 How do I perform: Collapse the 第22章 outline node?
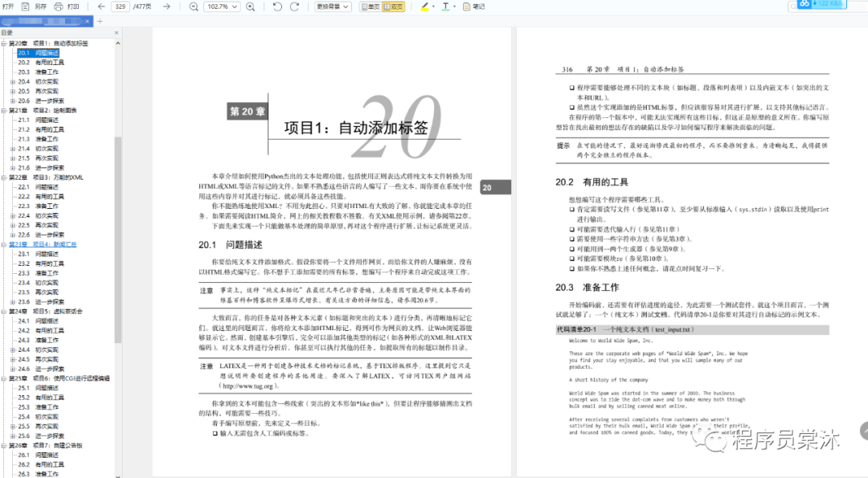(x=4, y=178)
